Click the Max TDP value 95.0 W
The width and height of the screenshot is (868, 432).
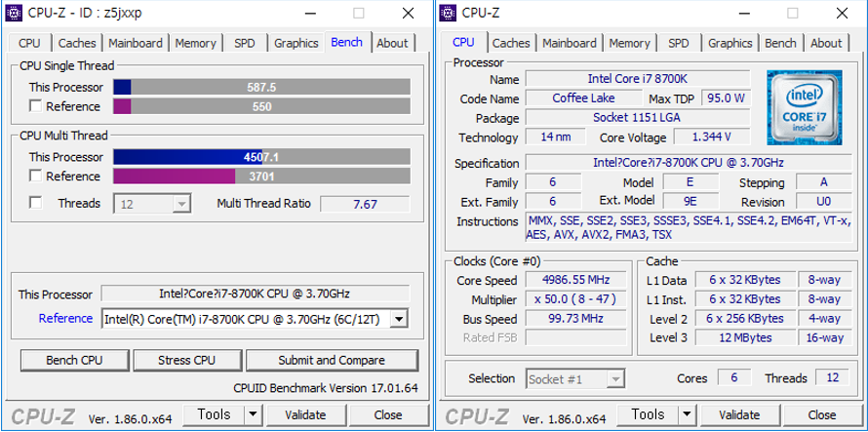click(x=727, y=98)
